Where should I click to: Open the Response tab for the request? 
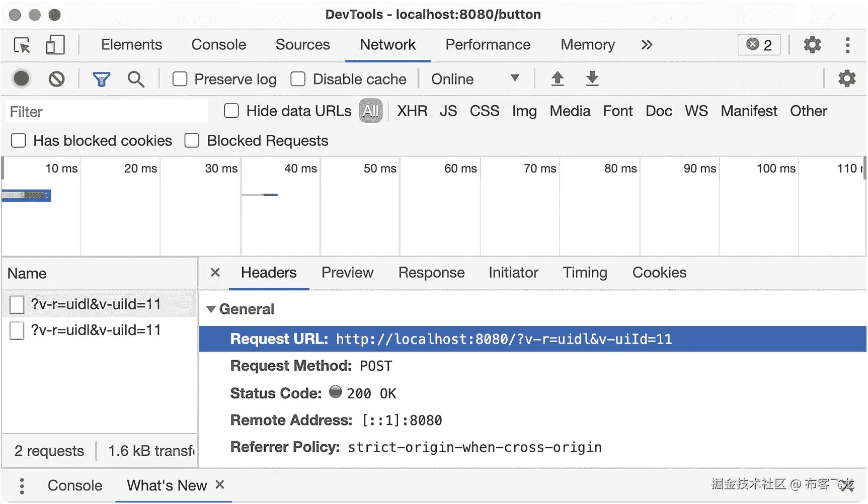click(431, 273)
